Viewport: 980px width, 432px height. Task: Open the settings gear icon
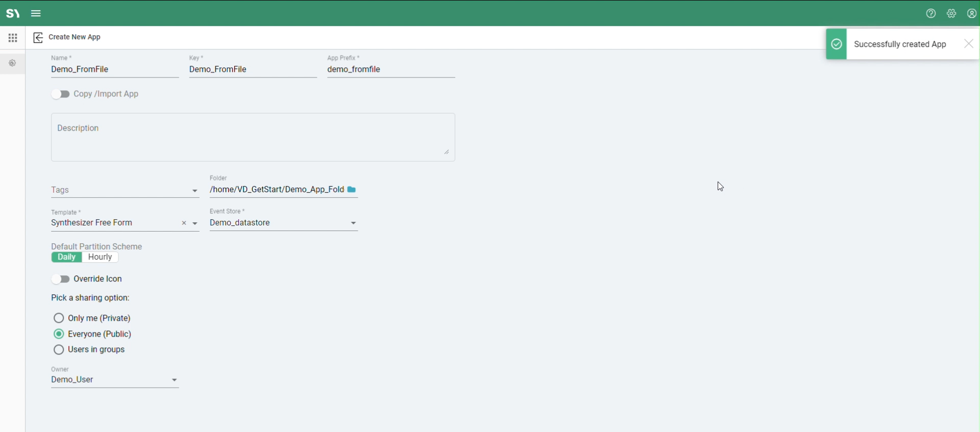(x=951, y=14)
